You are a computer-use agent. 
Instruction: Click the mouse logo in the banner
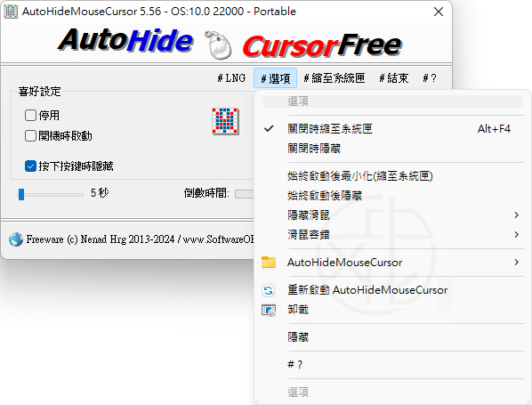tap(218, 45)
